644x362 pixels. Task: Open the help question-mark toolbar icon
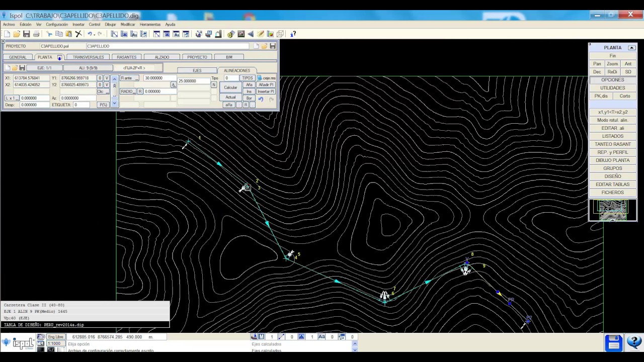tap(293, 34)
